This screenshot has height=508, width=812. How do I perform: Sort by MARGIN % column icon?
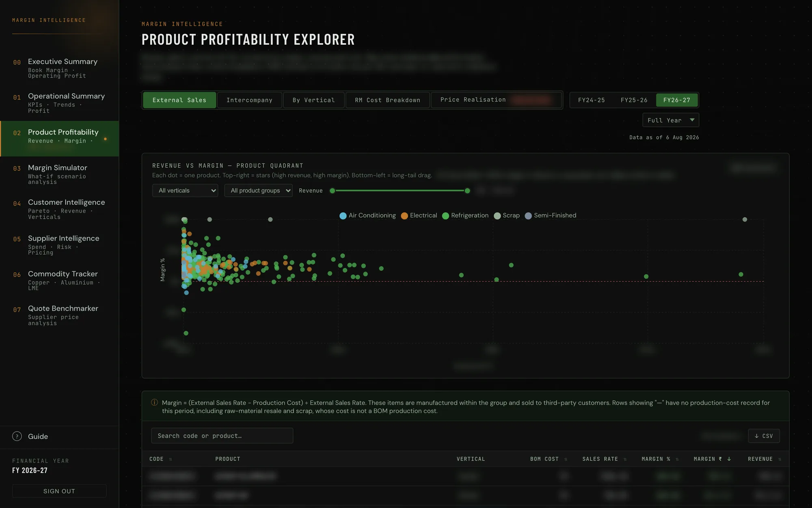pyautogui.click(x=677, y=459)
